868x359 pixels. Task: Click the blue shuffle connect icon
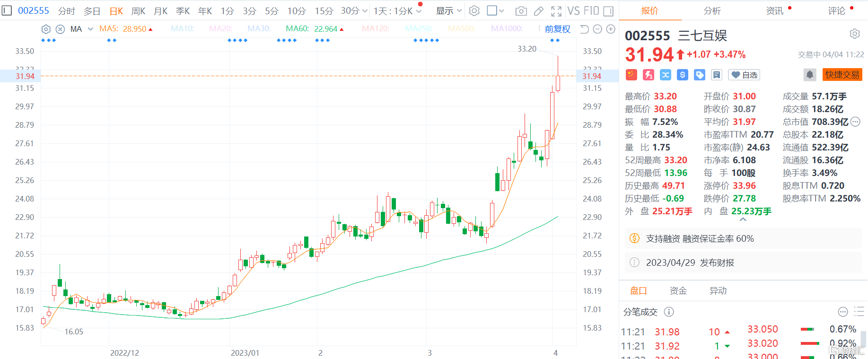666,75
